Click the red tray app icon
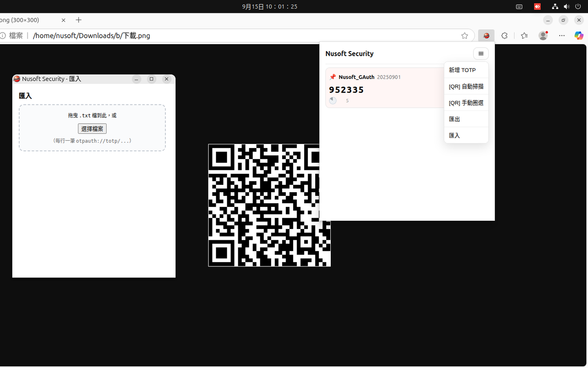Image resolution: width=588 pixels, height=368 pixels. 537,6
